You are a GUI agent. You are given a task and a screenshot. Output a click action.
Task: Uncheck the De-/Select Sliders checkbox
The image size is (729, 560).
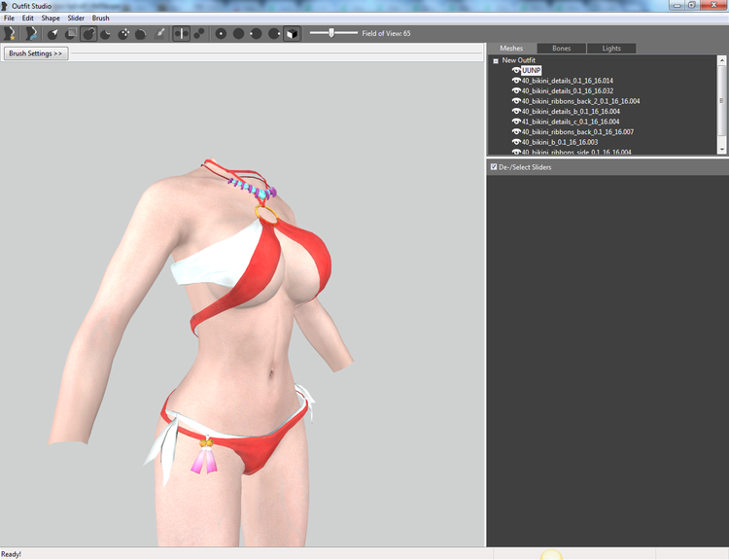pos(494,166)
